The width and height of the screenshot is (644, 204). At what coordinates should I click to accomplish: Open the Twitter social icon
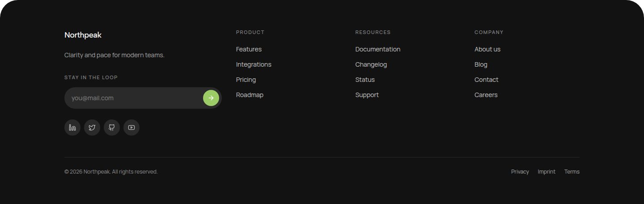pos(92,127)
